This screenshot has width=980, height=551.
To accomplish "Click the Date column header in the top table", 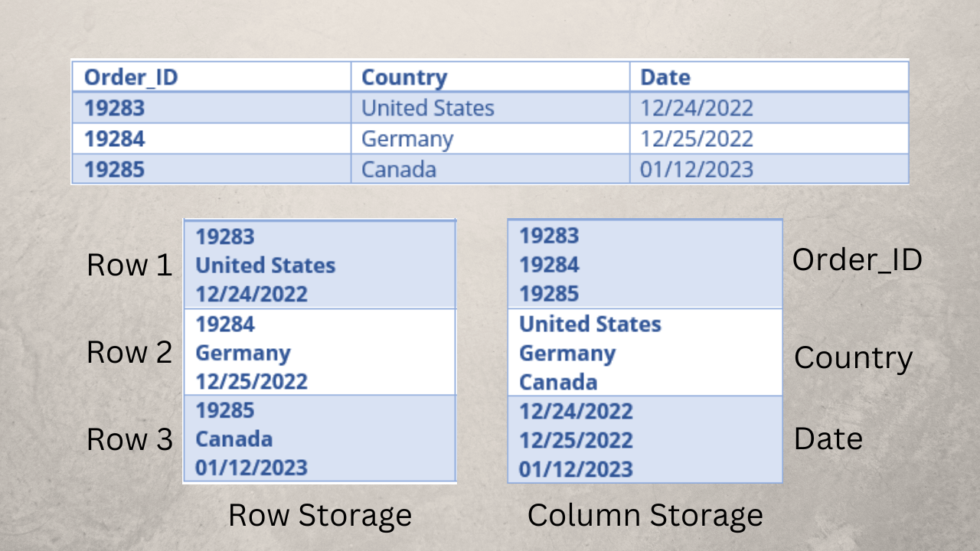I will 665,77.
